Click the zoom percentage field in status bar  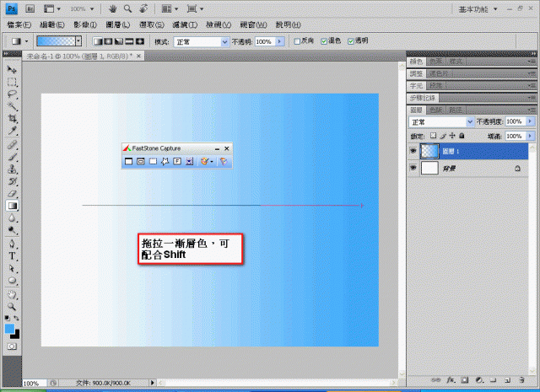[x=34, y=383]
